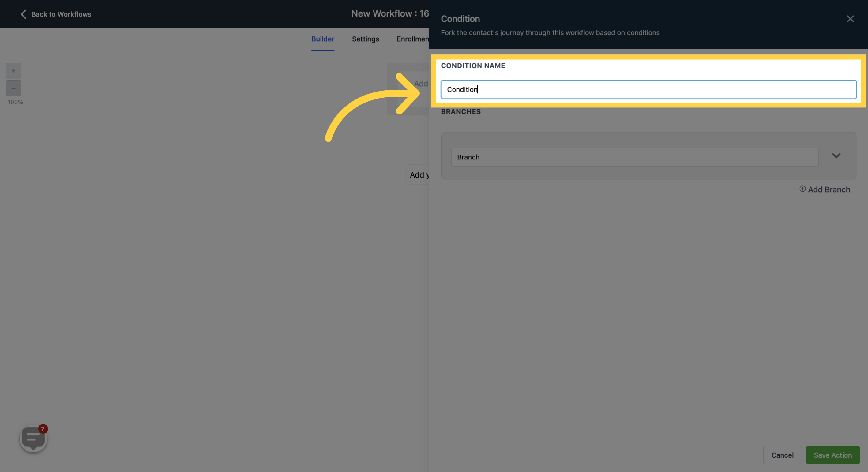Cancel the condition action

click(x=782, y=455)
